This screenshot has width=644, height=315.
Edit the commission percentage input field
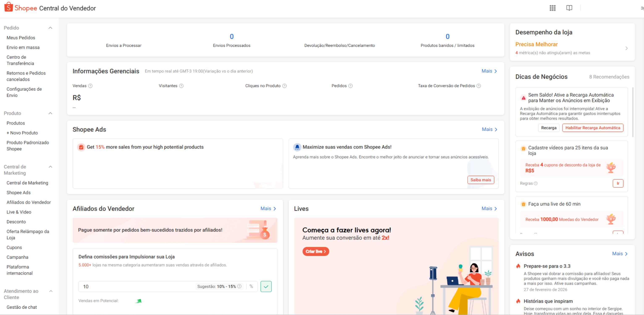click(x=125, y=286)
